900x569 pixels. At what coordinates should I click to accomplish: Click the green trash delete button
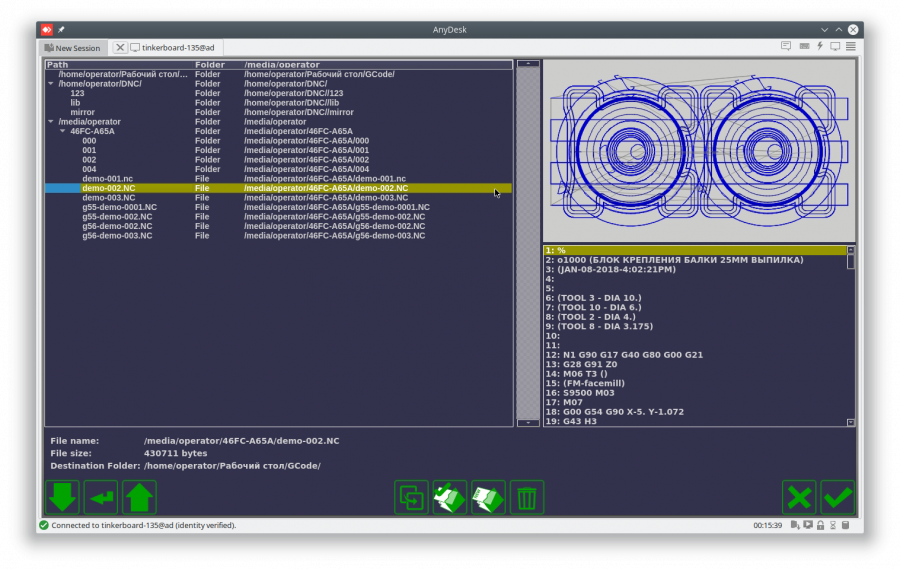pos(526,497)
